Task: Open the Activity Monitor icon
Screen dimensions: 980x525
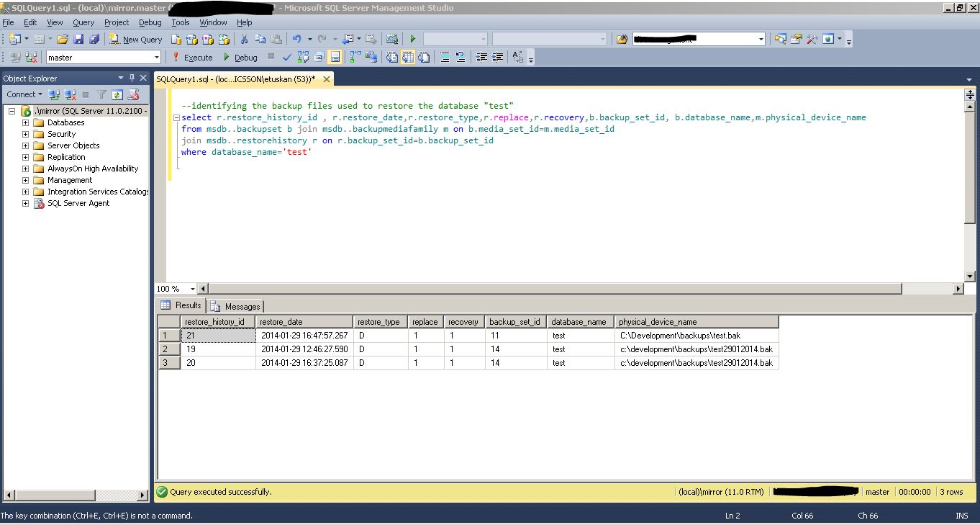Action: click(391, 40)
